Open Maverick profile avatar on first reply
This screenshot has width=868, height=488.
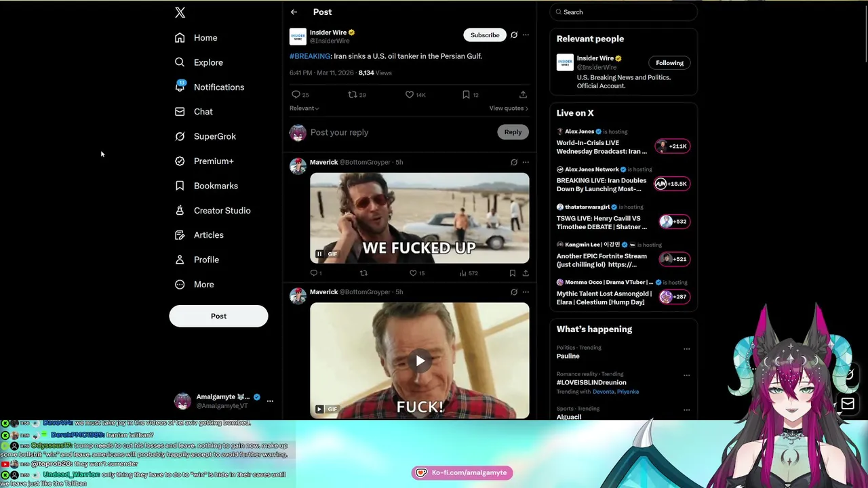coord(298,167)
